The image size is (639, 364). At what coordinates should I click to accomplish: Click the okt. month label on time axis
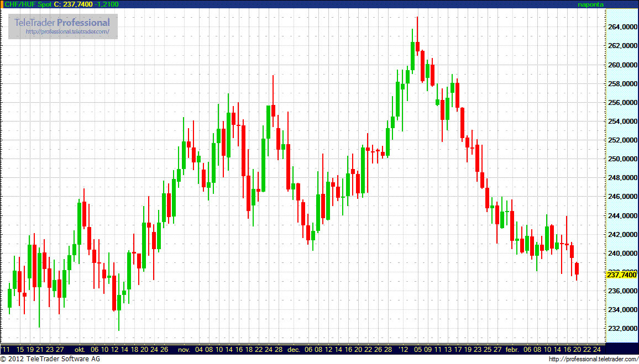coord(80,350)
